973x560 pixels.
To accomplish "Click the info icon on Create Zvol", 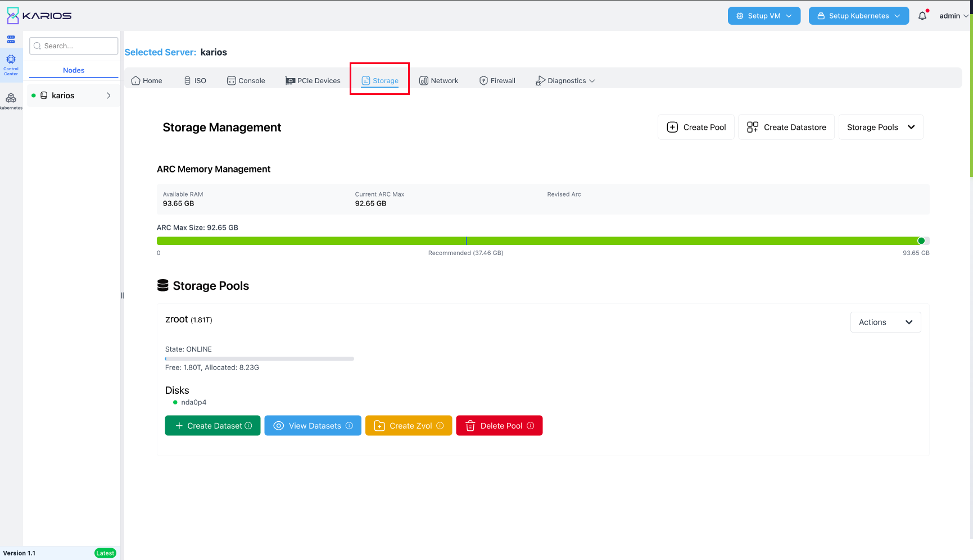I will click(440, 426).
